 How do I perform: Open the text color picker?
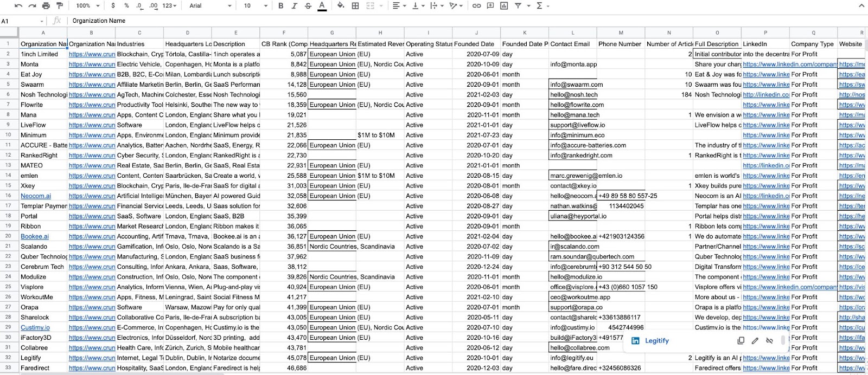(x=322, y=5)
